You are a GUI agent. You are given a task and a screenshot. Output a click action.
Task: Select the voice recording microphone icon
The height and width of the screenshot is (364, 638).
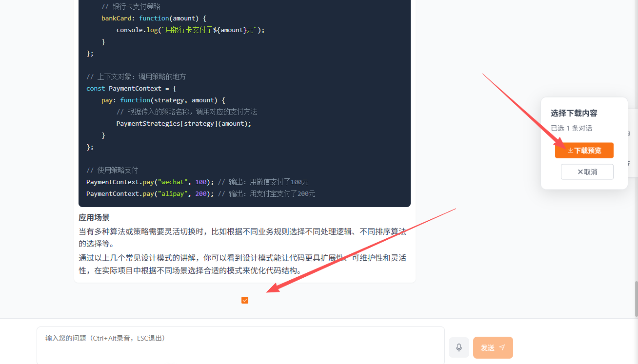(x=458, y=347)
